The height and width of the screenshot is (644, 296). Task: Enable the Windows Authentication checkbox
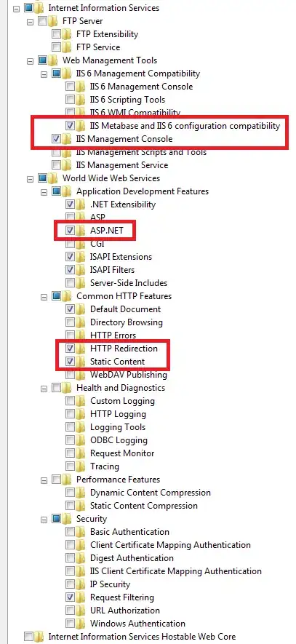tap(71, 624)
